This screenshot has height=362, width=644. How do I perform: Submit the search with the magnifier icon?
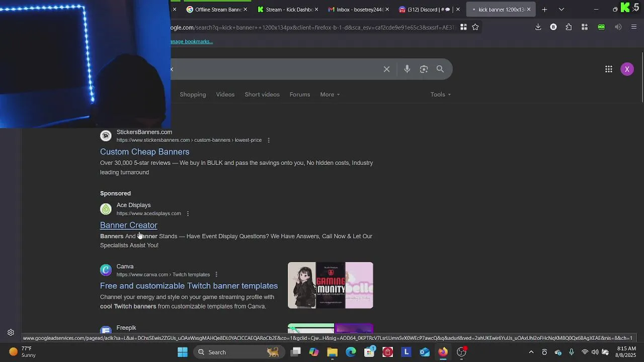click(x=440, y=69)
